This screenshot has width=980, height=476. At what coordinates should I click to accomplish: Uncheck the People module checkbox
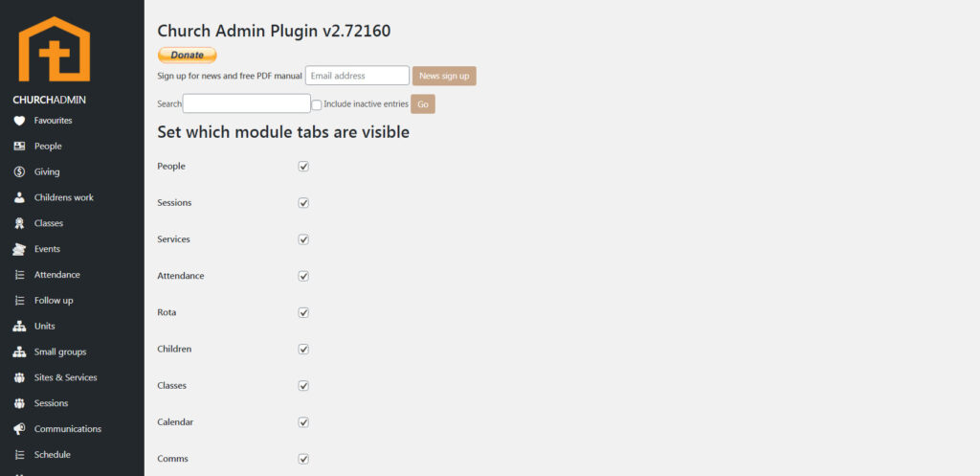click(303, 167)
